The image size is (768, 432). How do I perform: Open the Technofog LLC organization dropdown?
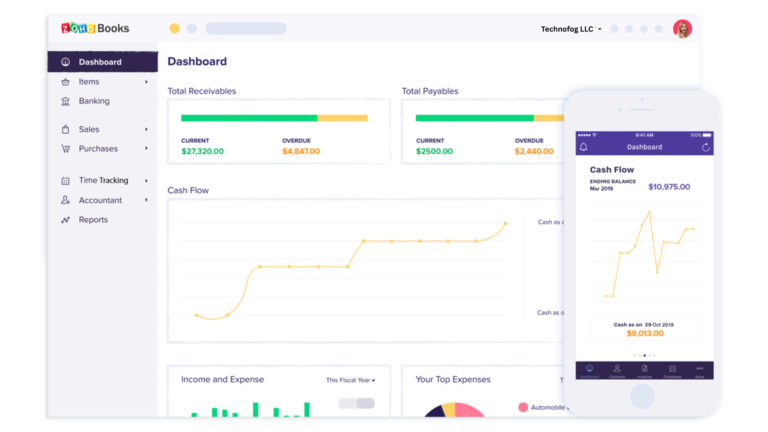point(572,29)
